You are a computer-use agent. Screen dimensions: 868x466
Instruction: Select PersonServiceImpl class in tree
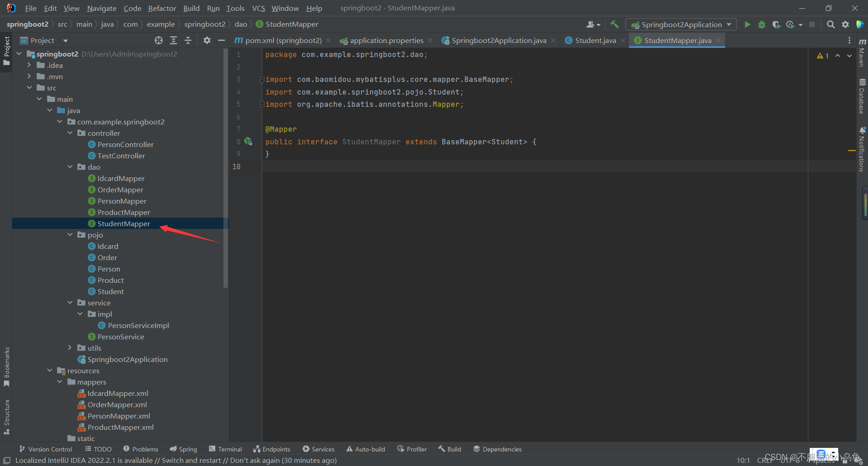point(138,325)
